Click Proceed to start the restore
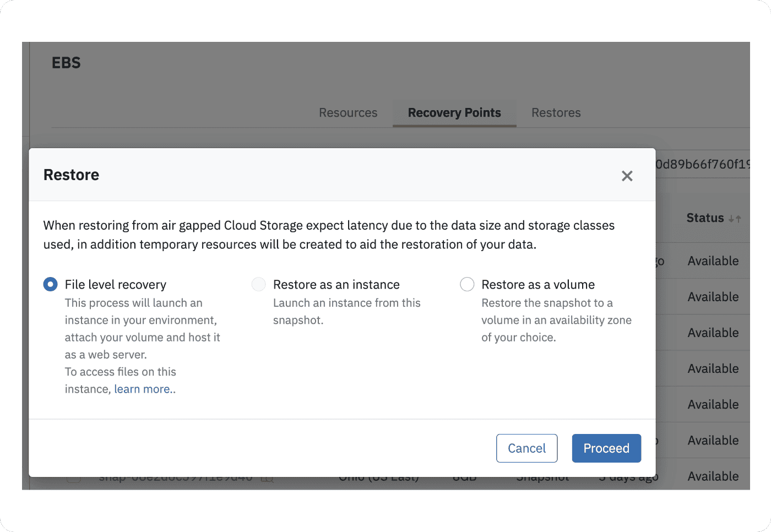The height and width of the screenshot is (532, 771). [x=606, y=448]
